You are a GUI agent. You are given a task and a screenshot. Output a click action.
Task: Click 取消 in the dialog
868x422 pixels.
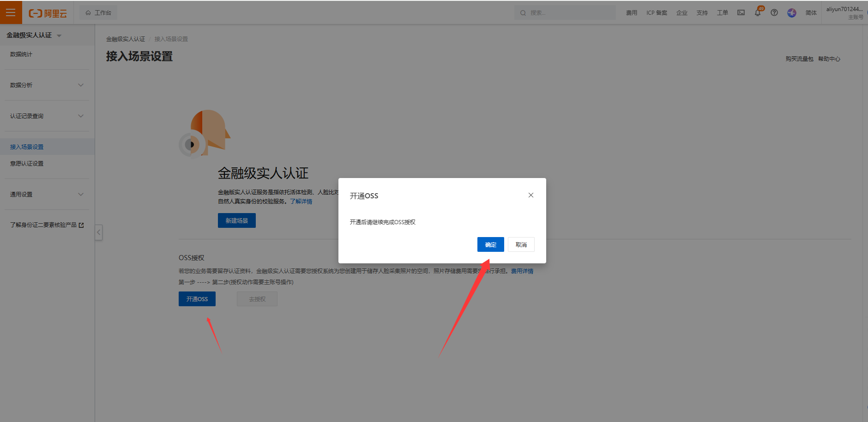click(521, 244)
